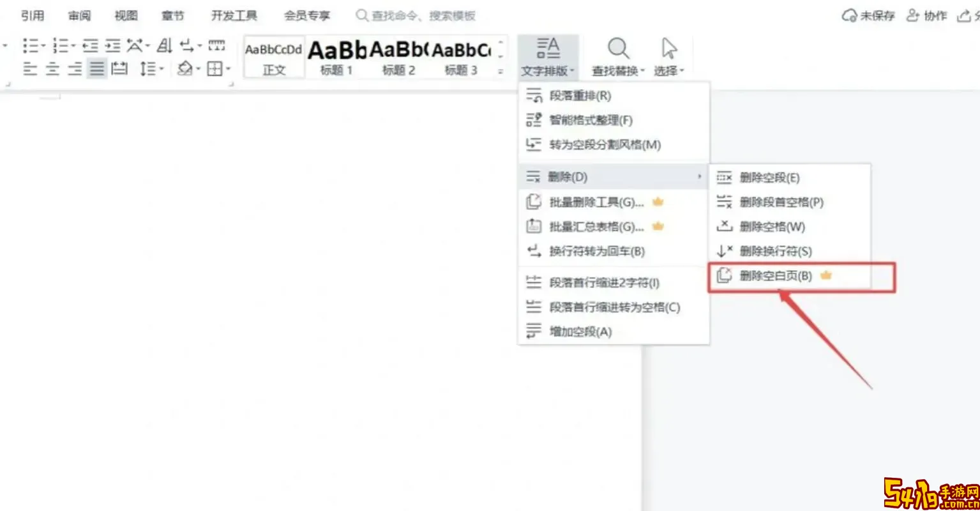This screenshot has height=511, width=980.
Task: Toggle justified alignment
Action: [97, 68]
